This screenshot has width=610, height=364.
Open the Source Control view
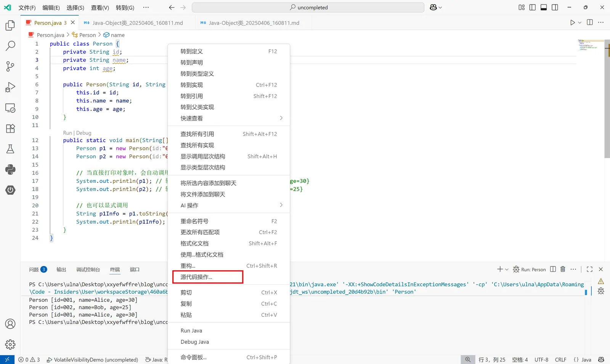pyautogui.click(x=10, y=66)
